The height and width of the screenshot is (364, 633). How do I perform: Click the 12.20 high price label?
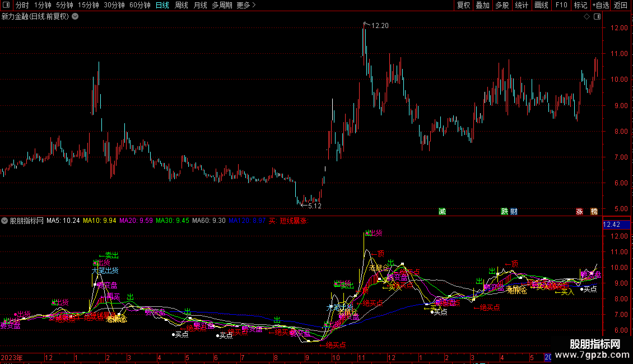[x=379, y=25]
